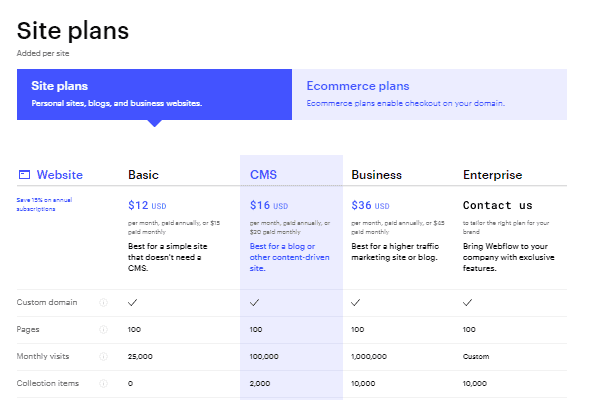Click the Custom domain info icon
The width and height of the screenshot is (600, 400).
(103, 302)
